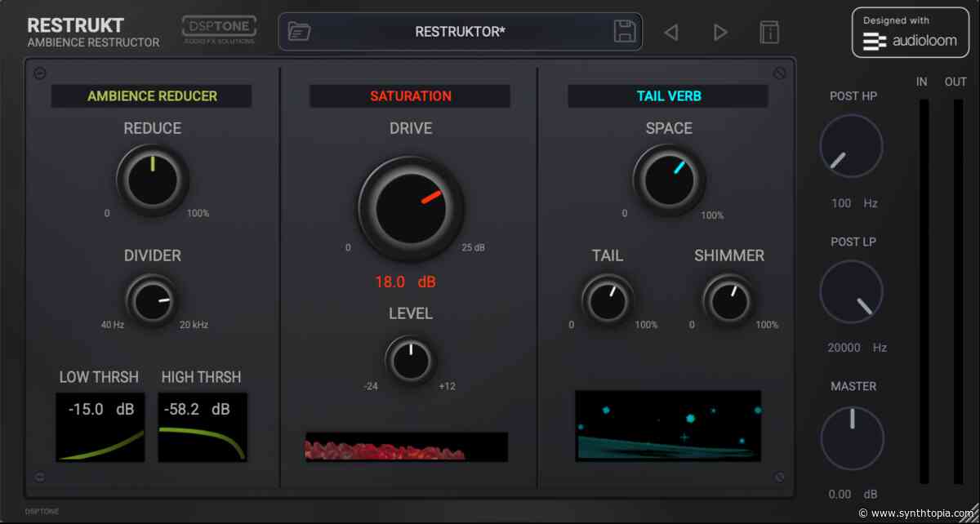Click the MASTER 0.00 dB value
The height and width of the screenshot is (524, 980).
click(853, 494)
